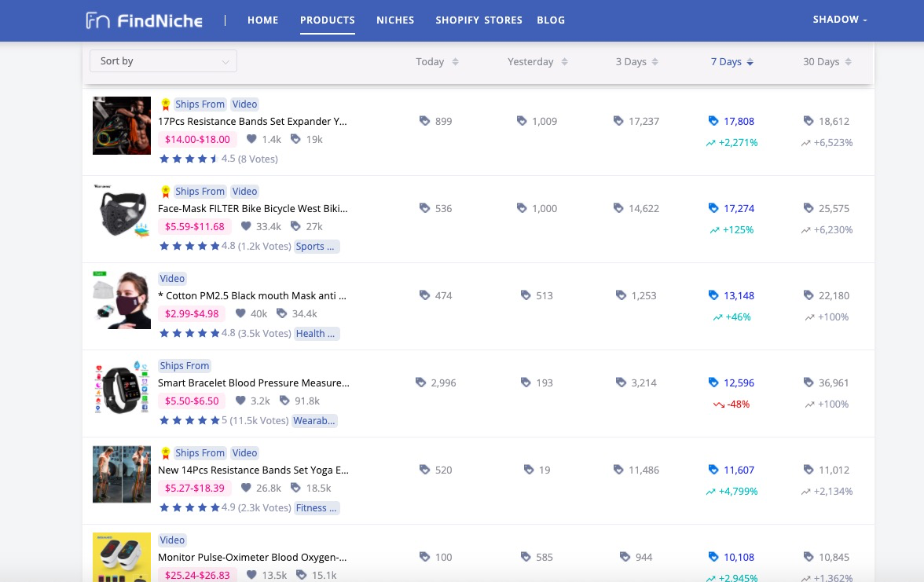
Task: Open the Face-Mask FILTER product image
Action: tap(122, 213)
